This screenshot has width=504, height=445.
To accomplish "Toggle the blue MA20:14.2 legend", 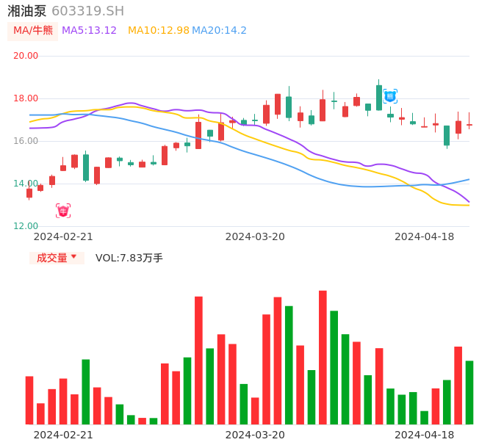I will pyautogui.click(x=219, y=31).
